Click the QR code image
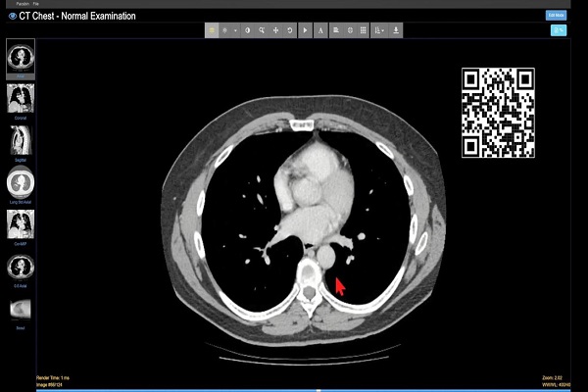This screenshot has width=588, height=392. pyautogui.click(x=498, y=113)
